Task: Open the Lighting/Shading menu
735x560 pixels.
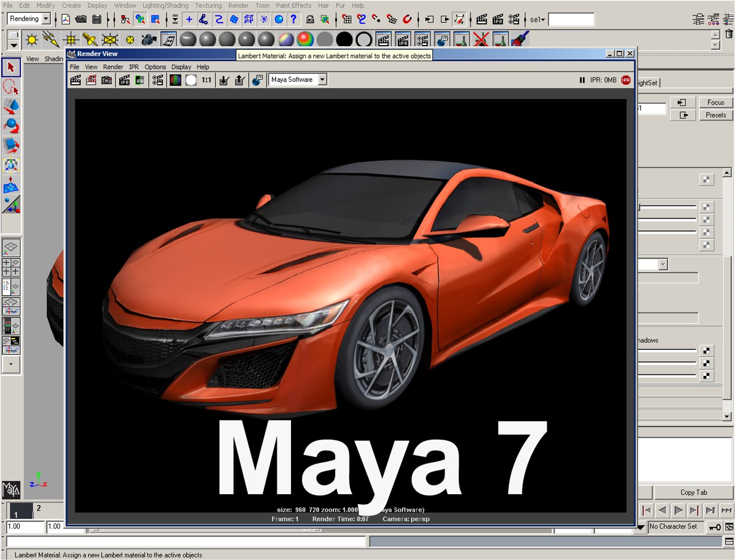Action: (x=165, y=5)
